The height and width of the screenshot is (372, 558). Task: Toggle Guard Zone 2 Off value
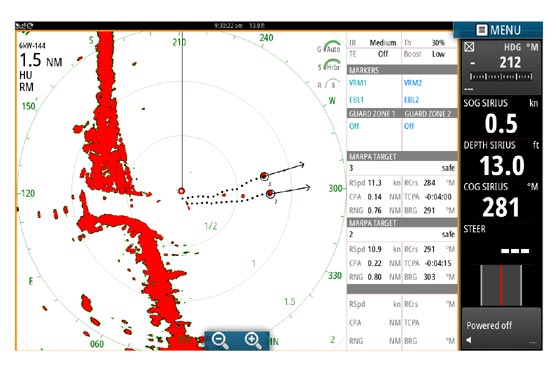pyautogui.click(x=409, y=126)
